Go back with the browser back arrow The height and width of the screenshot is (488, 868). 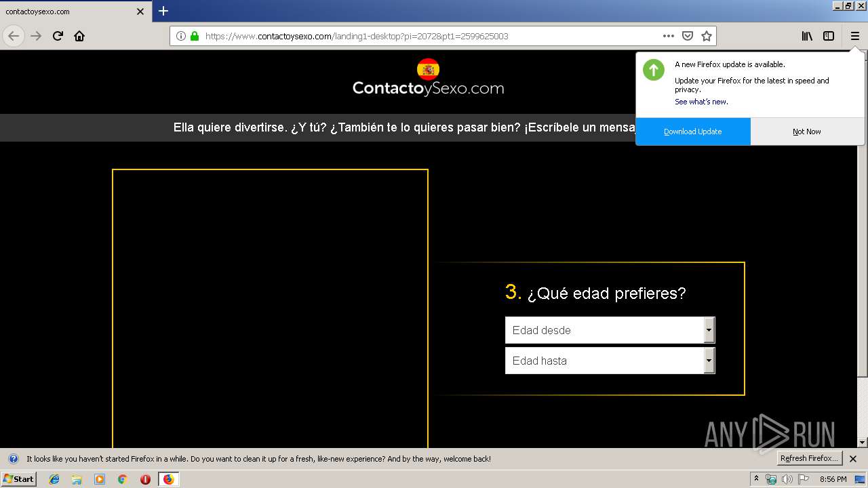(14, 36)
